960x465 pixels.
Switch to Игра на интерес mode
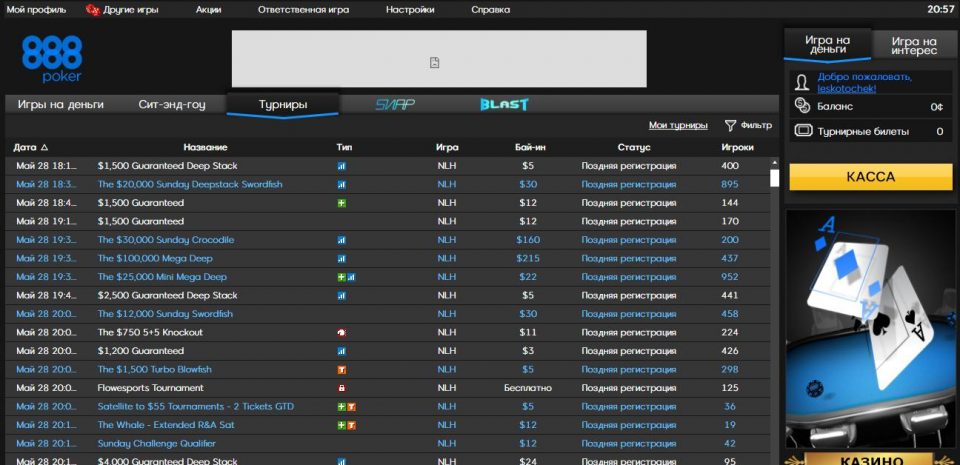click(913, 45)
